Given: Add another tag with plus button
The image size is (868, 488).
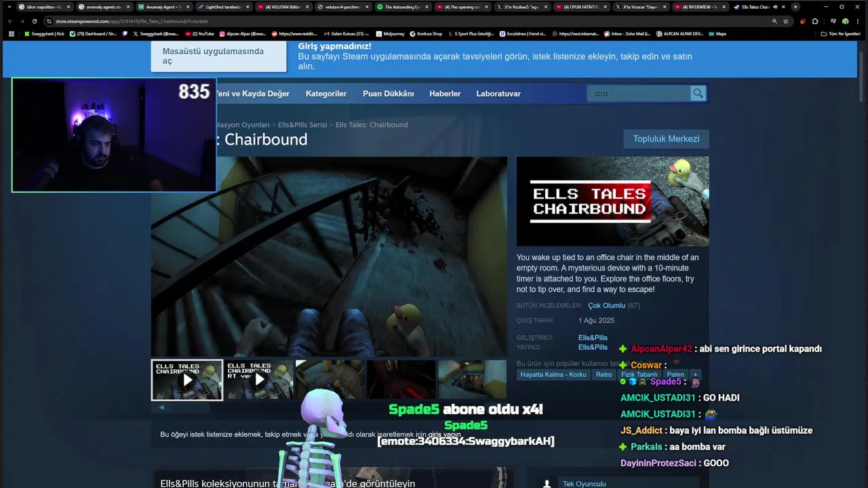Looking at the screenshot, I should 695,374.
